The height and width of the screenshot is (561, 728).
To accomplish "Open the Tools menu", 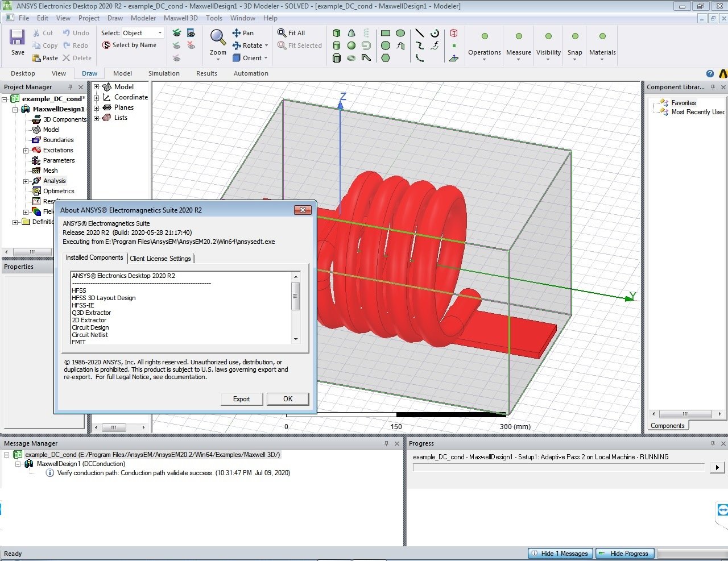I will (x=214, y=18).
